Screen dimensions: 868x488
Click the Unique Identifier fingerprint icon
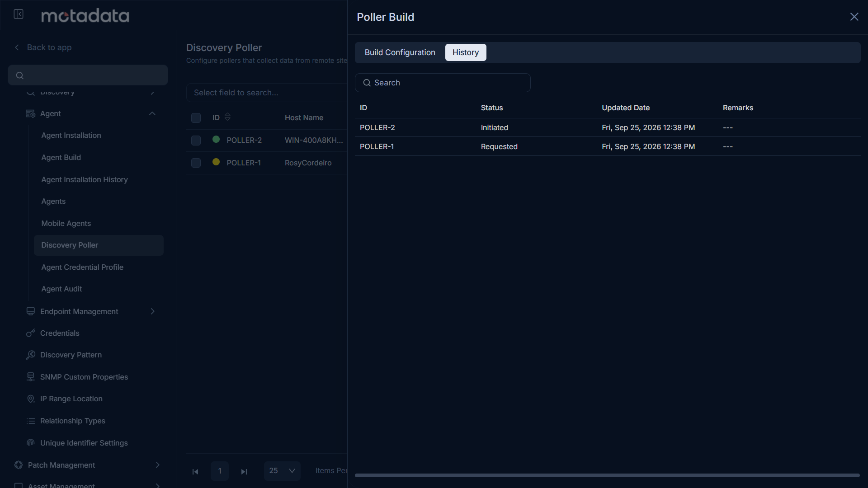30,443
